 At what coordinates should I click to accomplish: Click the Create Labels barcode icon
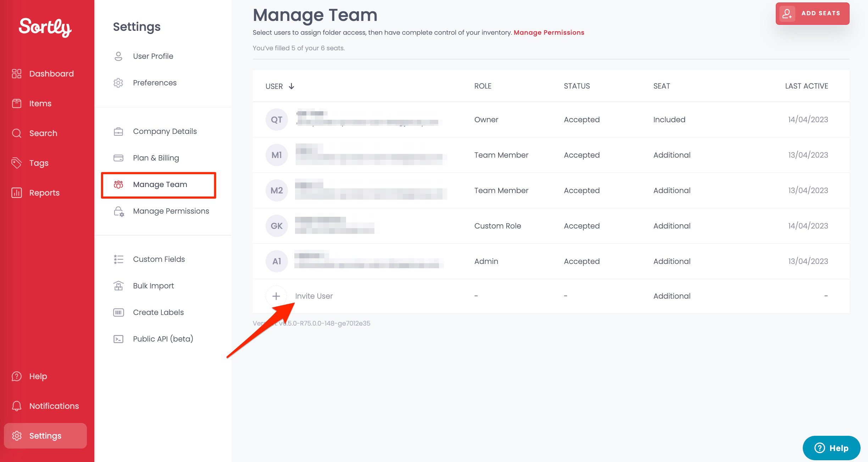118,312
